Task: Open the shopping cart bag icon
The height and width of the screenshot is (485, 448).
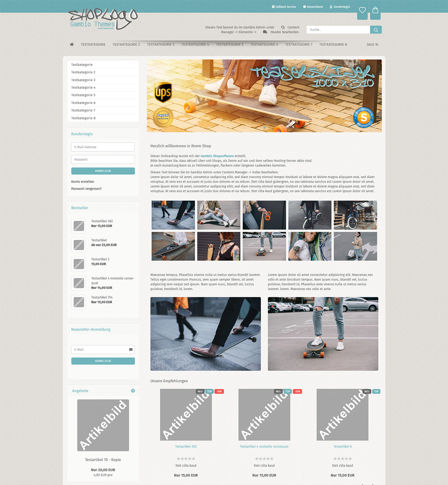Action: click(375, 10)
